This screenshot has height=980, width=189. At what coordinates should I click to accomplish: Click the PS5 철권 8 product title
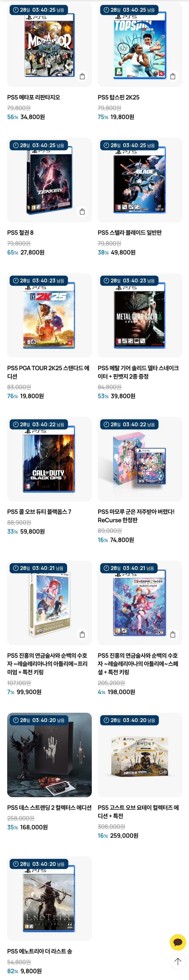(x=20, y=232)
